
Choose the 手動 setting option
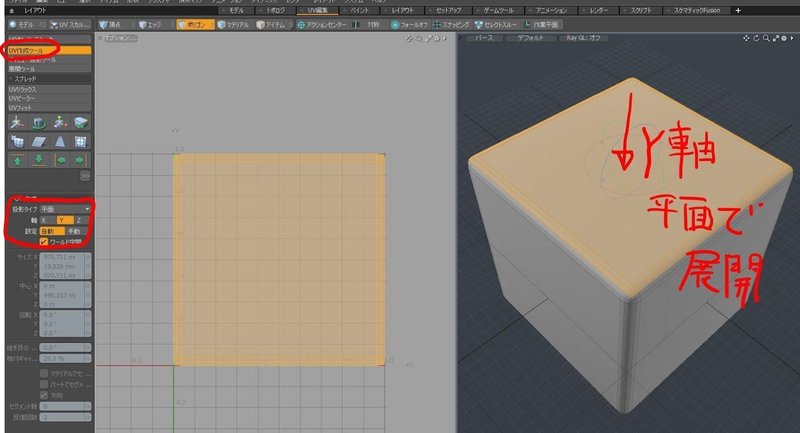[78, 231]
